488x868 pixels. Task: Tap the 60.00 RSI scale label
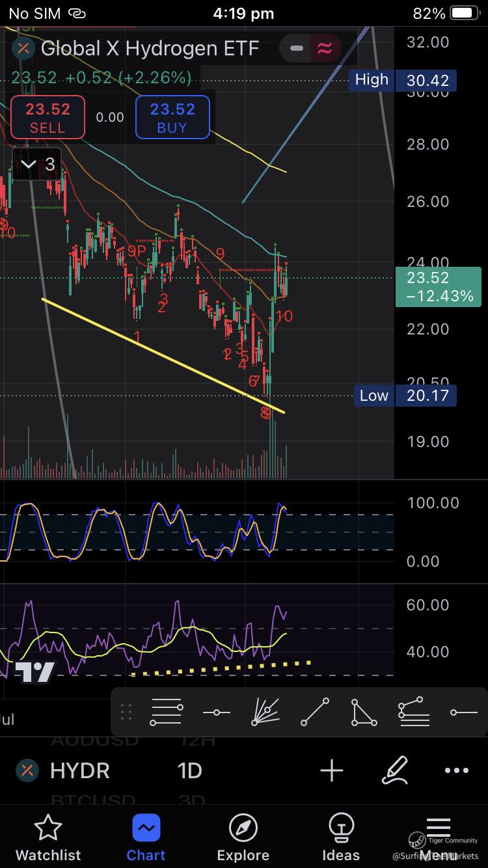[427, 605]
